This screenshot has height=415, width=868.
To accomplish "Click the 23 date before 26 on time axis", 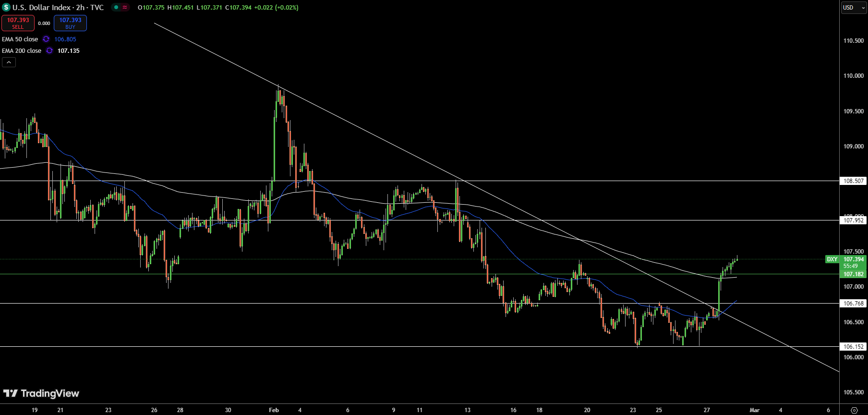I will [108, 410].
